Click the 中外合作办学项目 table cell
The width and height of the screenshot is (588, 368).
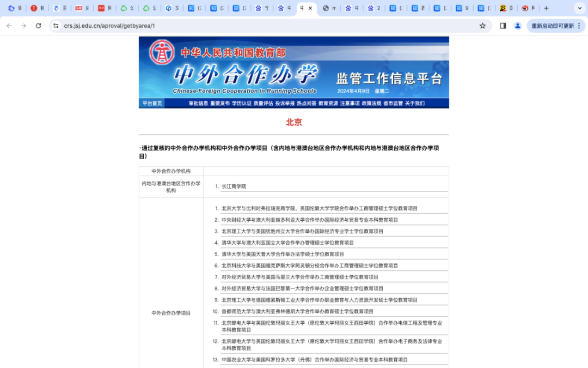[x=171, y=313]
